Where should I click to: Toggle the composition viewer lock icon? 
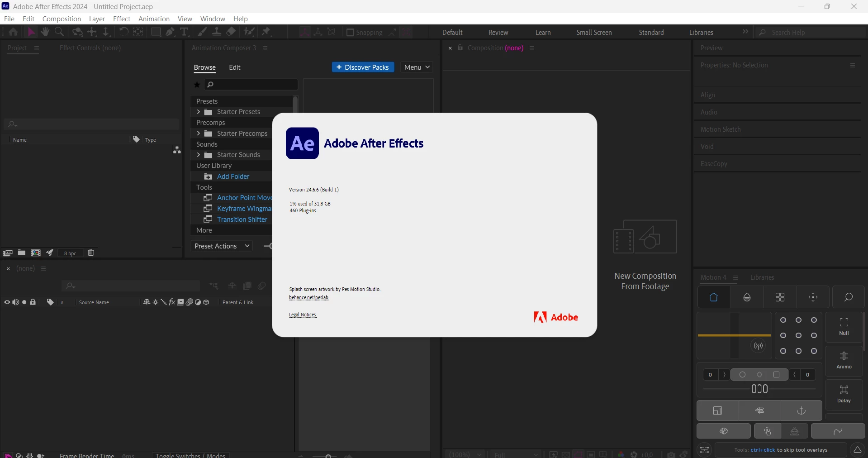coord(460,48)
